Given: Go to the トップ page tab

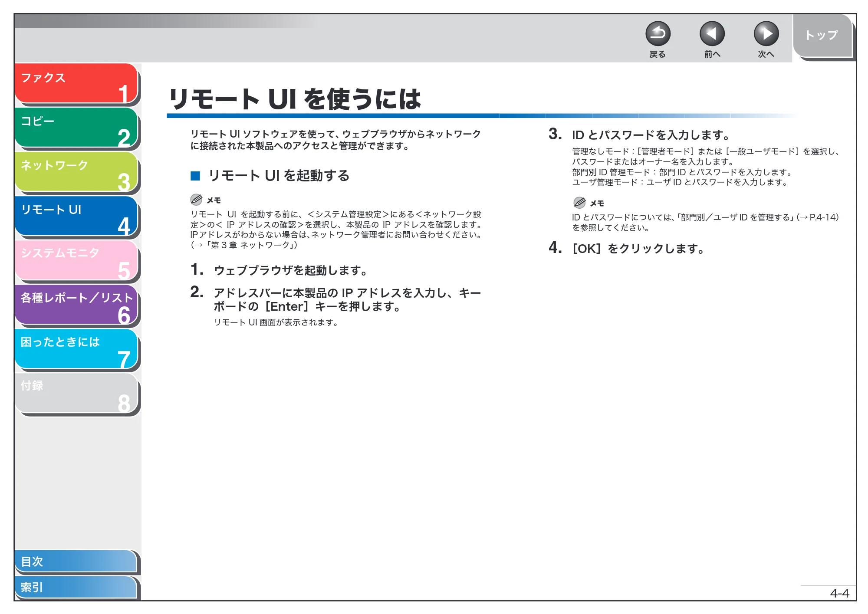Looking at the screenshot, I should point(822,36).
